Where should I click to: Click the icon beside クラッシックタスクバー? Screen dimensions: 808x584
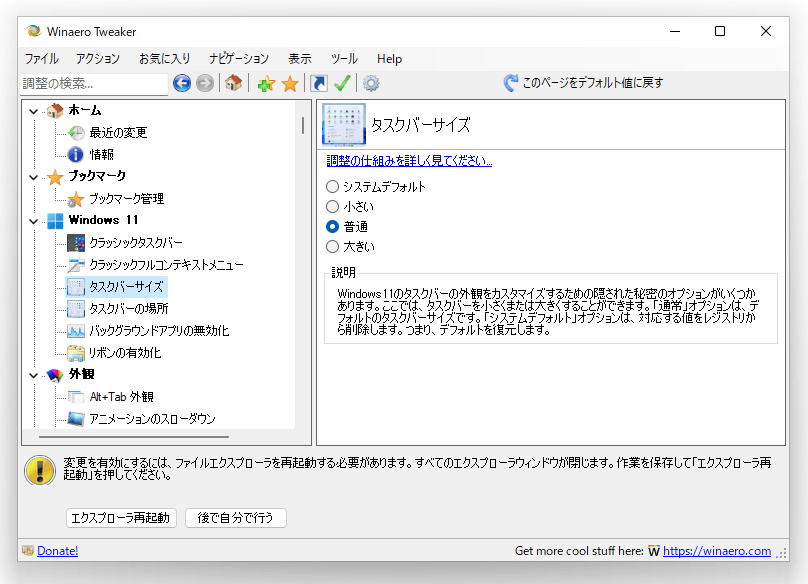(76, 243)
